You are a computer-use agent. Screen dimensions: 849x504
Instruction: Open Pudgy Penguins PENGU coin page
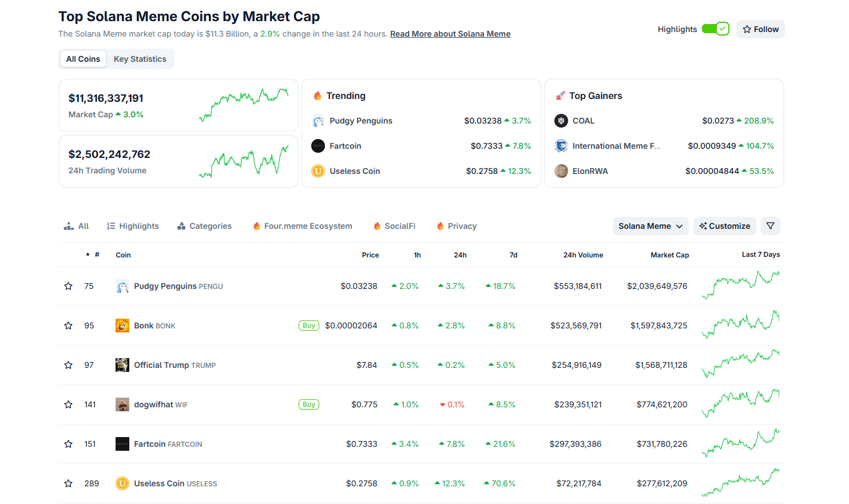(x=178, y=286)
